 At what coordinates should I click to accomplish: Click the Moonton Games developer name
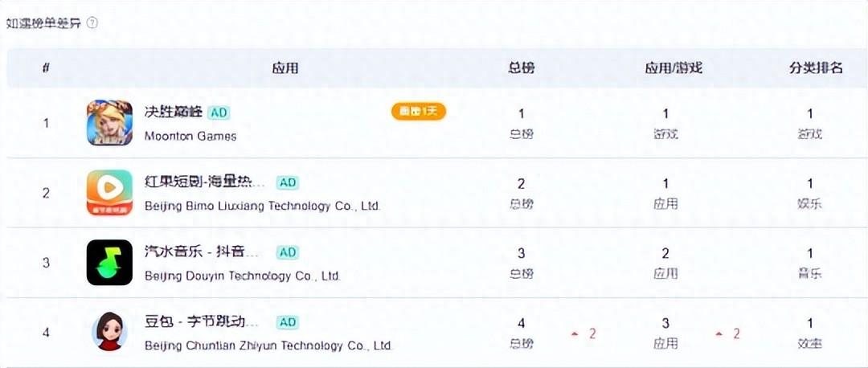(190, 136)
